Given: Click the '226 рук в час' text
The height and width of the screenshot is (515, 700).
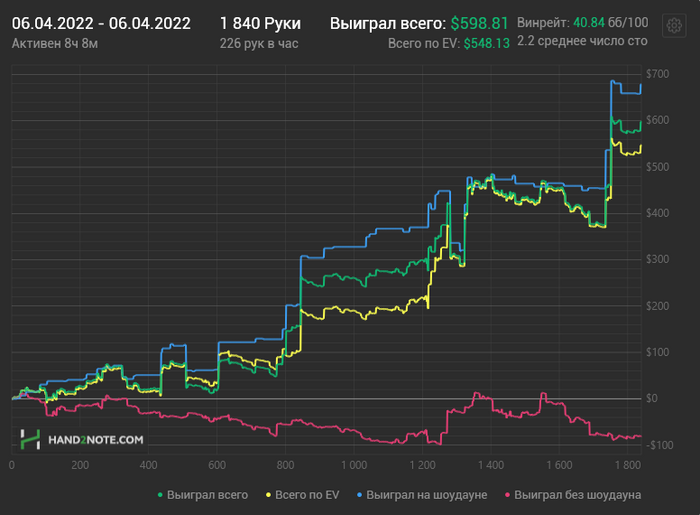Looking at the screenshot, I should pyautogui.click(x=259, y=43).
